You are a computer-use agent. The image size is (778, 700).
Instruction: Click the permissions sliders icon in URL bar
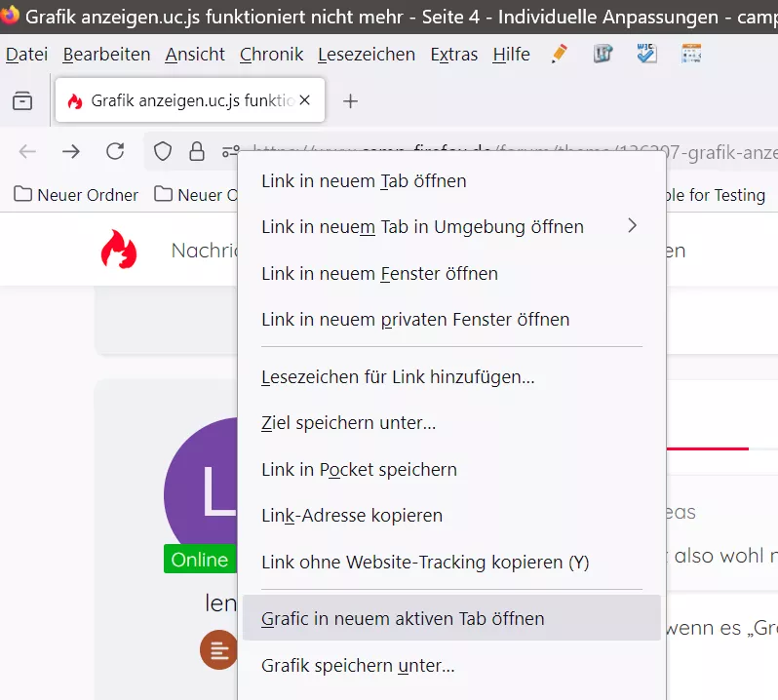coord(230,151)
